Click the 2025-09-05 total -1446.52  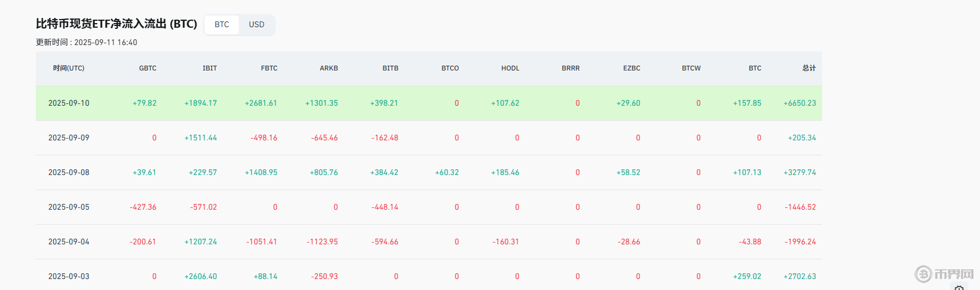(800, 207)
